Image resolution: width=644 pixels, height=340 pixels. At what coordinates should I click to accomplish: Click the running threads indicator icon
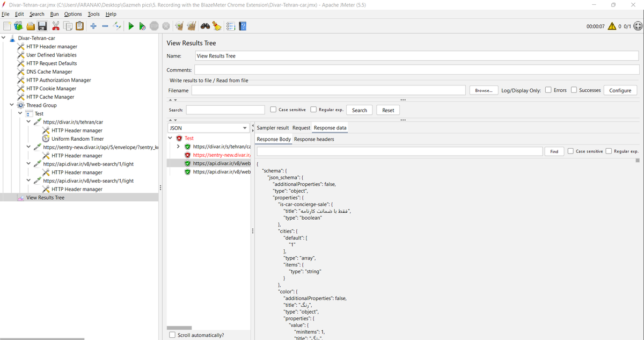[638, 26]
